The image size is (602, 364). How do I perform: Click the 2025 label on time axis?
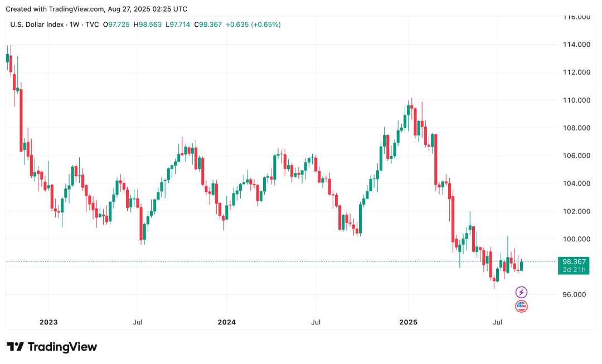tap(408, 322)
